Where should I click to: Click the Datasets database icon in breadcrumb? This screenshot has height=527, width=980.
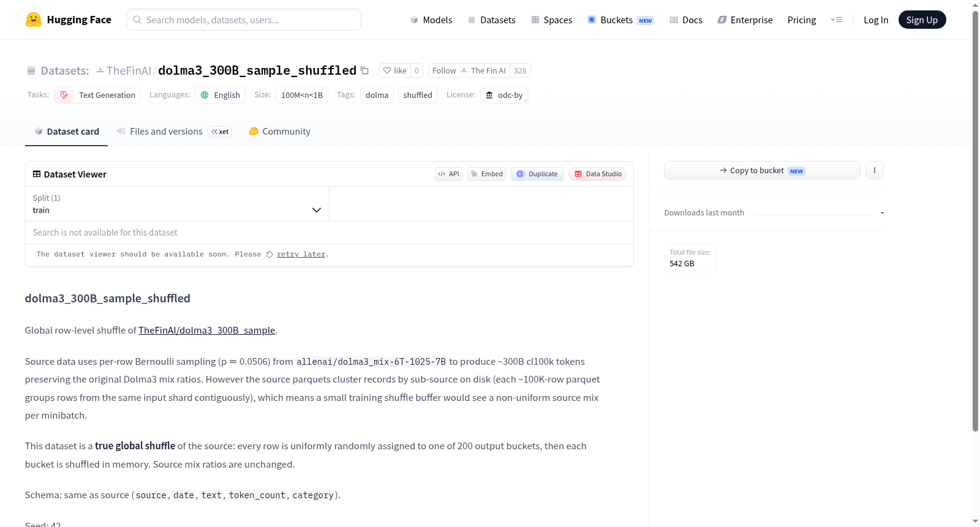pos(31,71)
